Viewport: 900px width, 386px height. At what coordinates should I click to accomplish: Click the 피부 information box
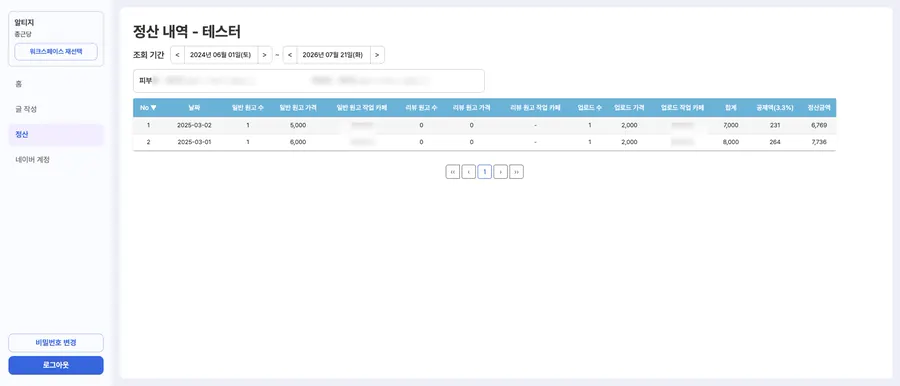[x=309, y=81]
